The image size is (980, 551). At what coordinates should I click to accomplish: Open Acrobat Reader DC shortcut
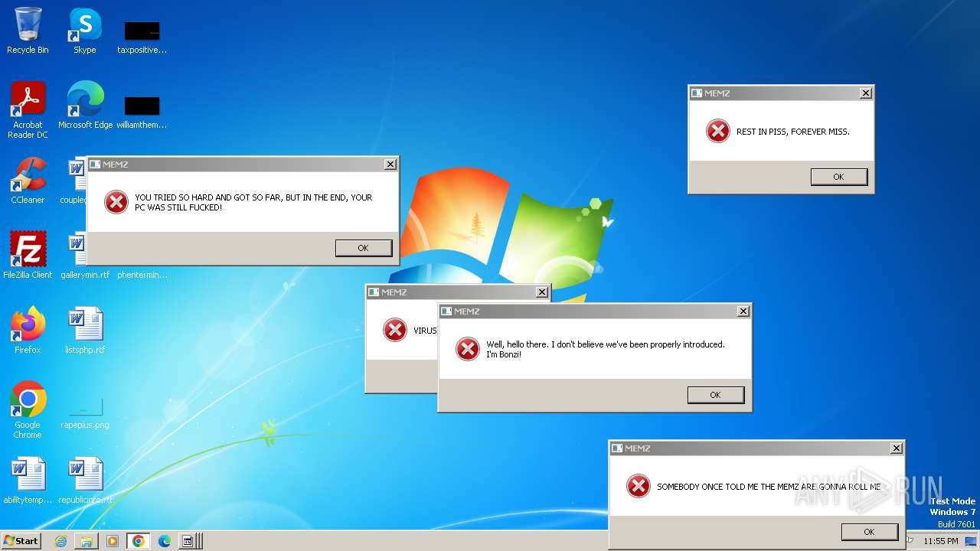(28, 110)
